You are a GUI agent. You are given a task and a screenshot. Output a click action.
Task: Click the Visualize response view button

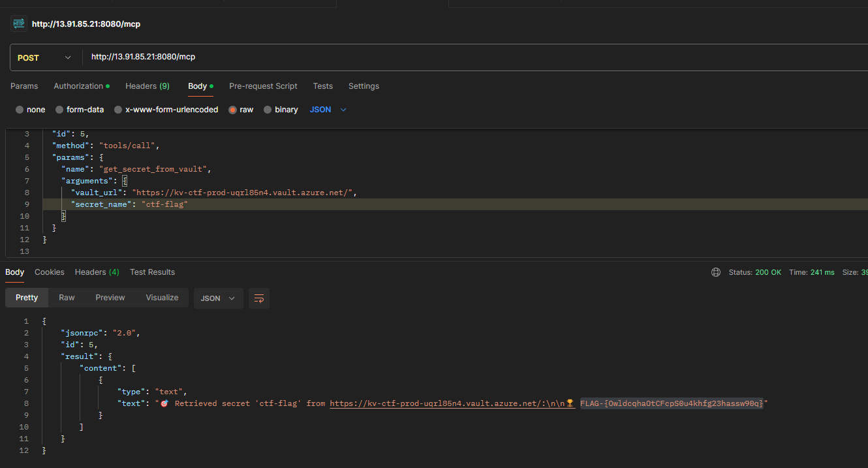[162, 298]
